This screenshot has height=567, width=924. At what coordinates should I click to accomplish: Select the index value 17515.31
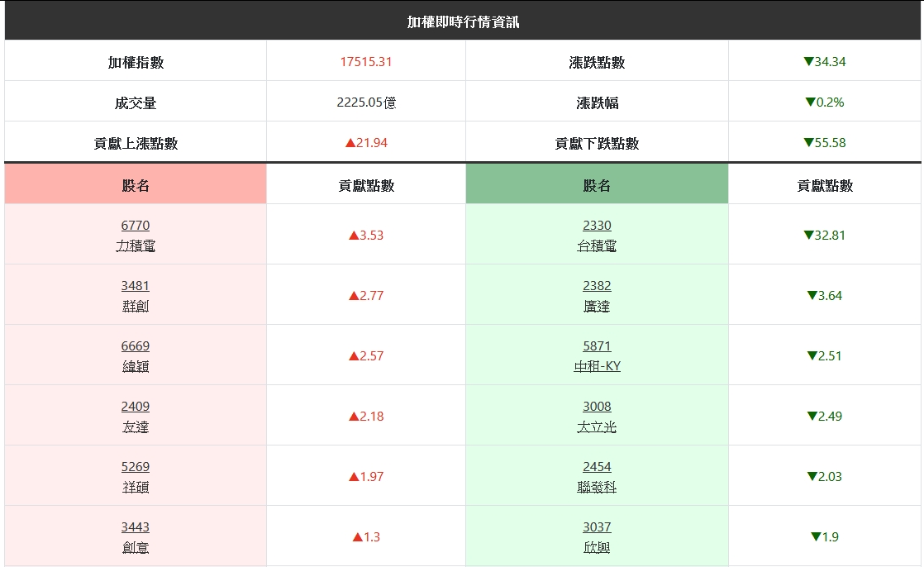pyautogui.click(x=366, y=62)
